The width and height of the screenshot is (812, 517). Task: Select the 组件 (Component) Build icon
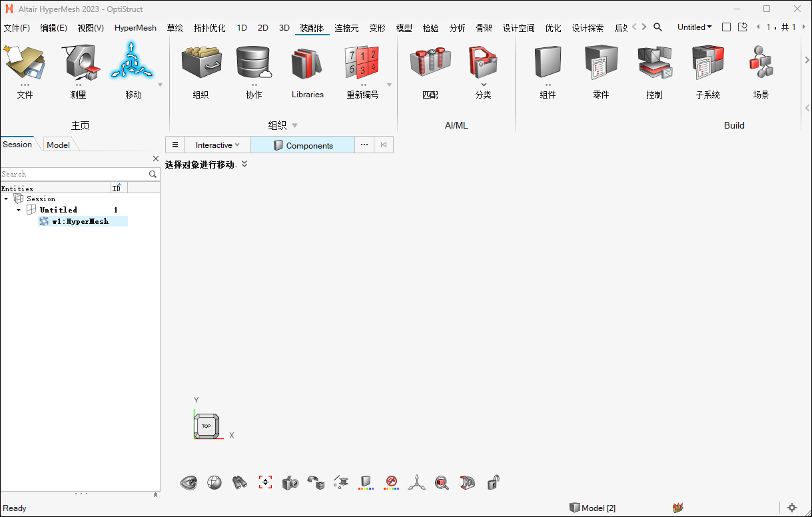(548, 63)
